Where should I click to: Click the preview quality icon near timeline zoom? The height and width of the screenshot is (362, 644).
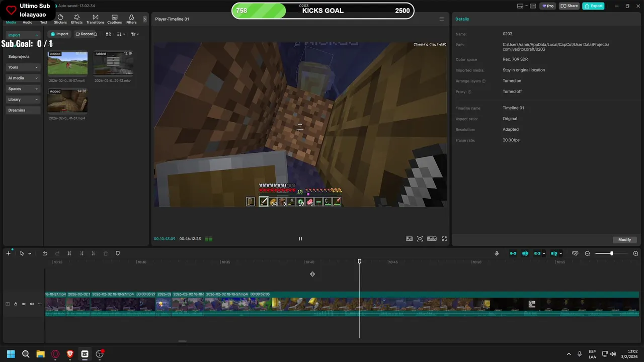[575, 253]
